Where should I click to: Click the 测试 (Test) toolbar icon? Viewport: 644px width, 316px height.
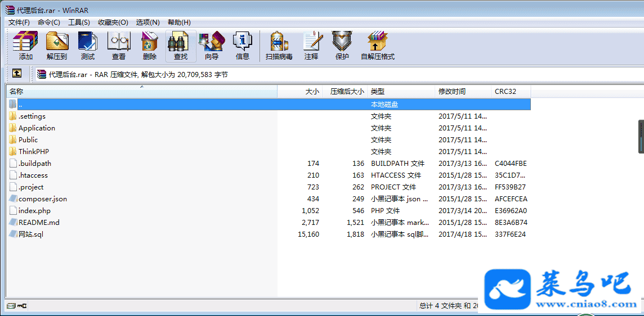click(88, 46)
